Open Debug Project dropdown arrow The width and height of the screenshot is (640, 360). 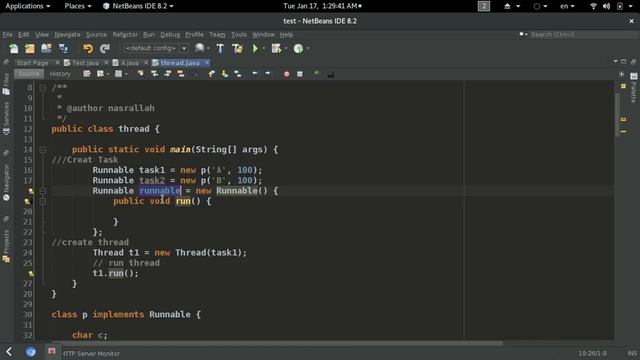click(286, 49)
